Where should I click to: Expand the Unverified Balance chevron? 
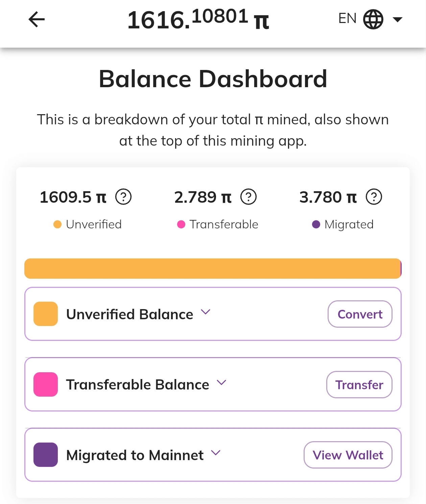[206, 312]
